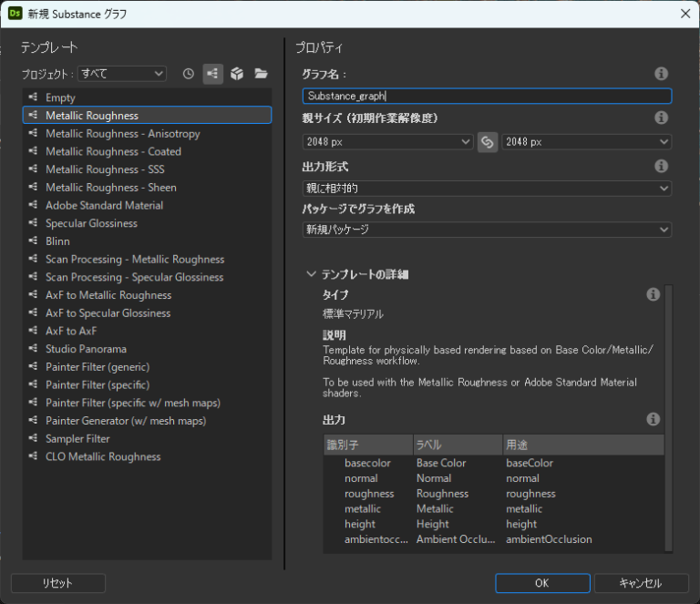Image resolution: width=700 pixels, height=604 pixels.
Task: Click the Substance_graph name input field
Action: click(x=487, y=96)
